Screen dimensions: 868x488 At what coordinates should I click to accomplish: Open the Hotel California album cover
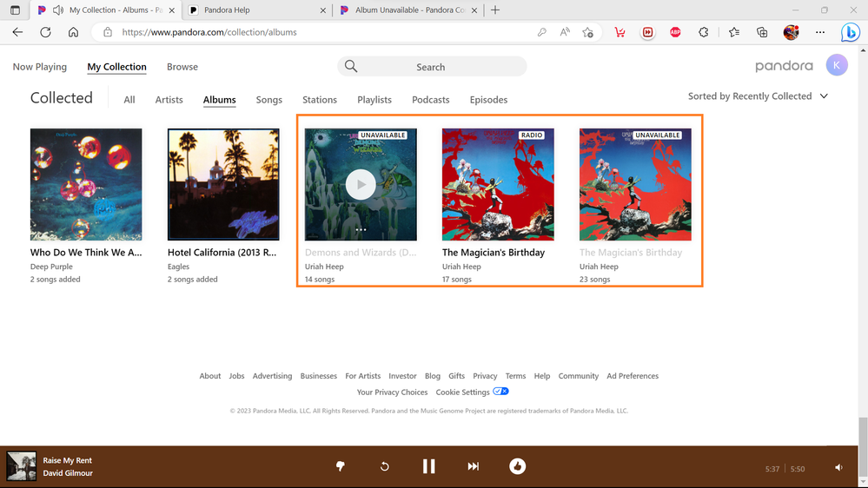223,184
